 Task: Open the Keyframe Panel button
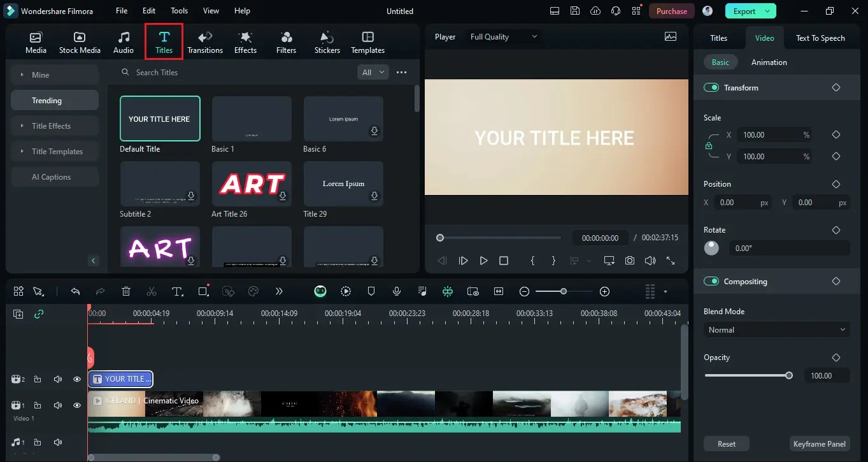click(x=819, y=444)
